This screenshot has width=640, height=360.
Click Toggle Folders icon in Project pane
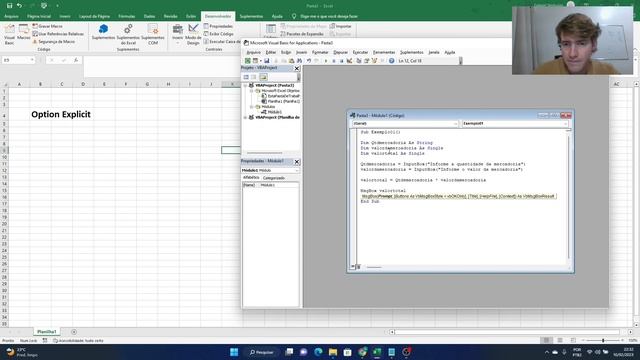[x=263, y=77]
